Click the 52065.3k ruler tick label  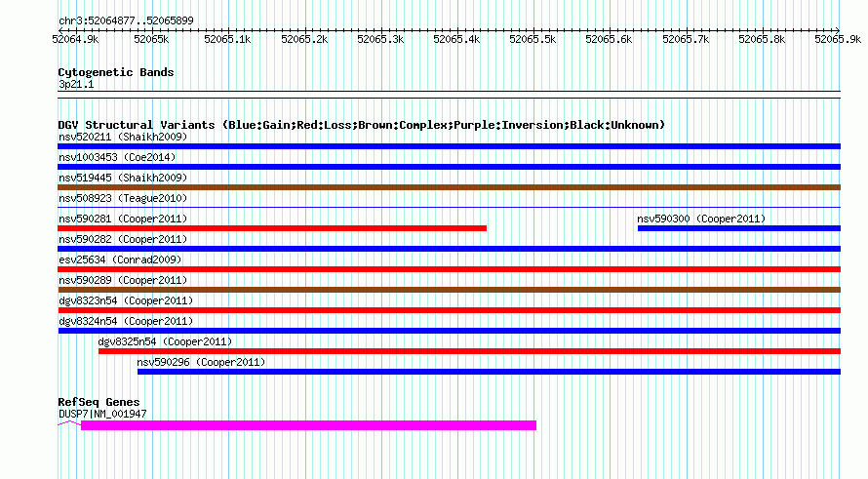point(380,39)
